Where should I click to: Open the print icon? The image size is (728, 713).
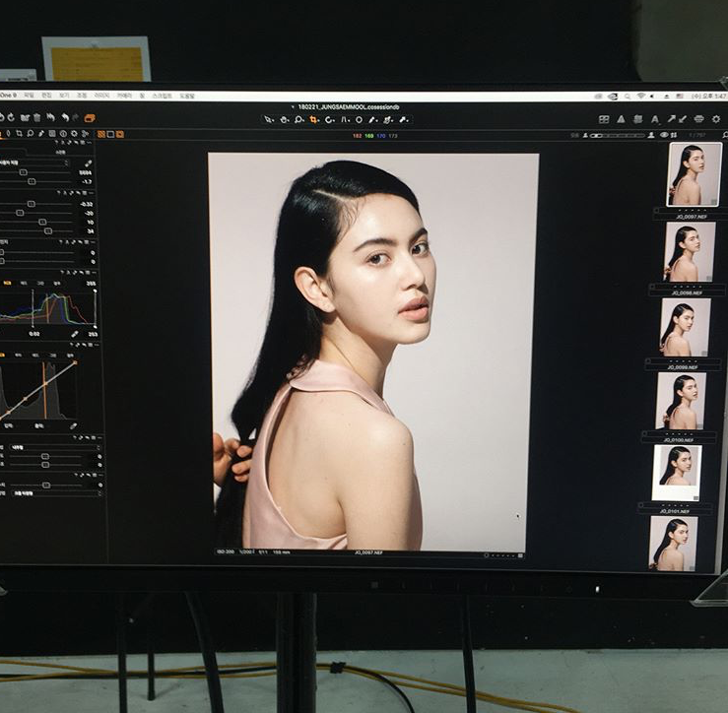coord(698,119)
